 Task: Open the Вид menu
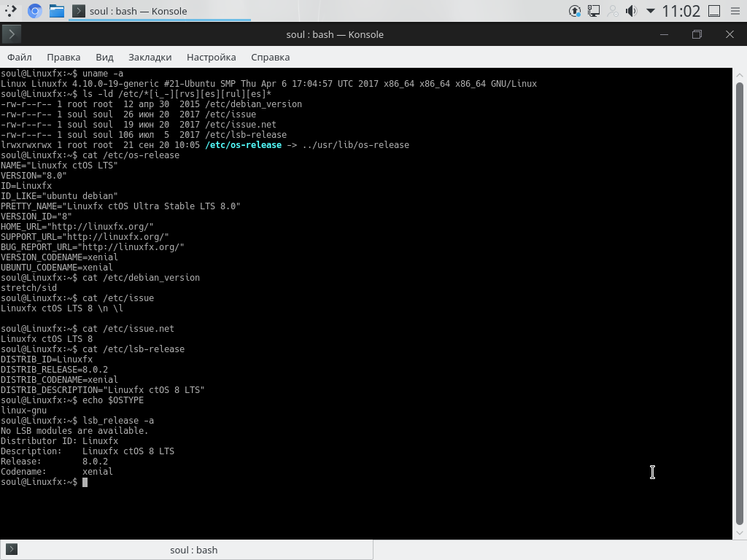104,57
